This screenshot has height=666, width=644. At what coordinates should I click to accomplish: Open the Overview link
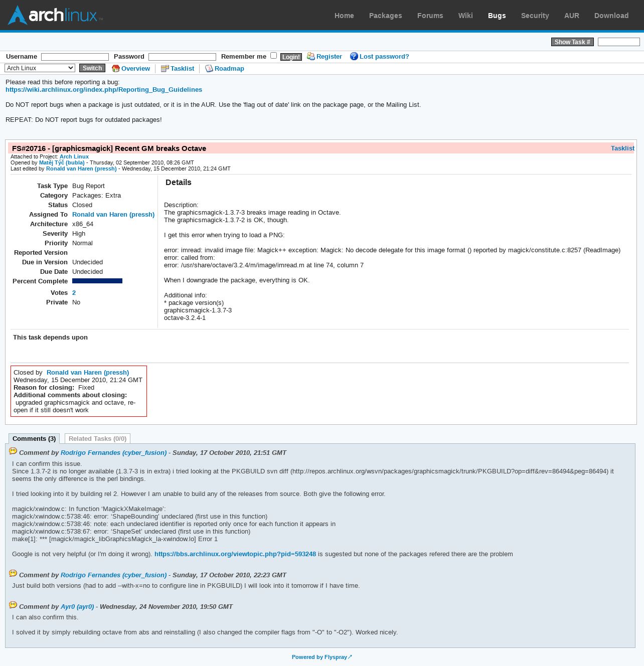135,69
